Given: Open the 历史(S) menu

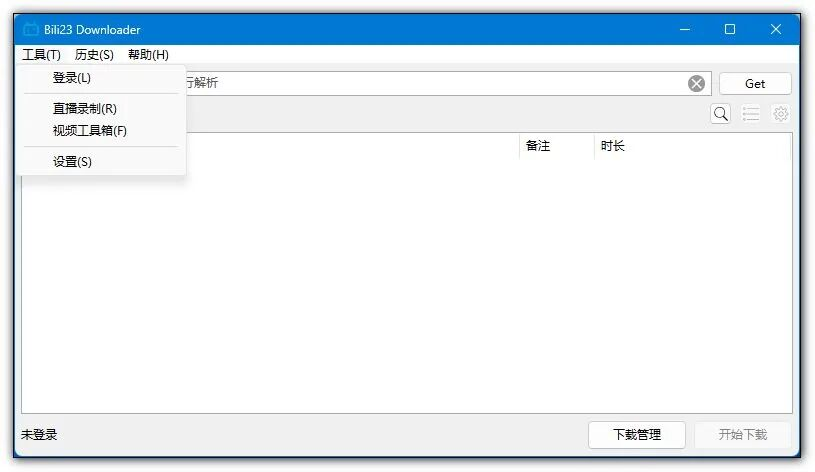Looking at the screenshot, I should click(x=94, y=55).
